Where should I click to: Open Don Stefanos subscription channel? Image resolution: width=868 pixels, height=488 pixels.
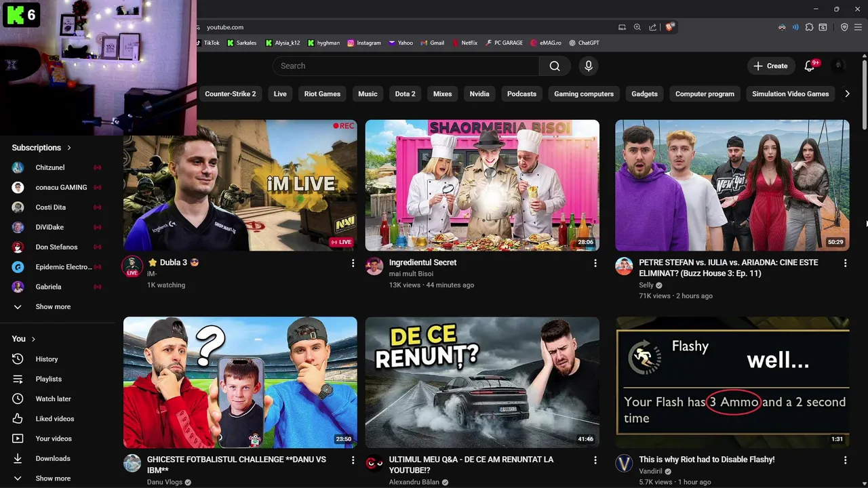click(58, 247)
